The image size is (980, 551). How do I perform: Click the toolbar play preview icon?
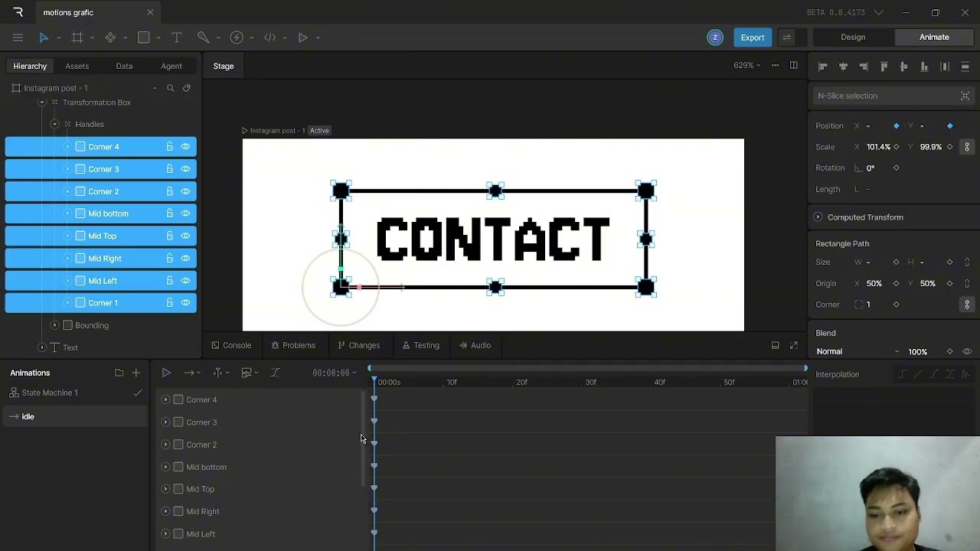(303, 37)
